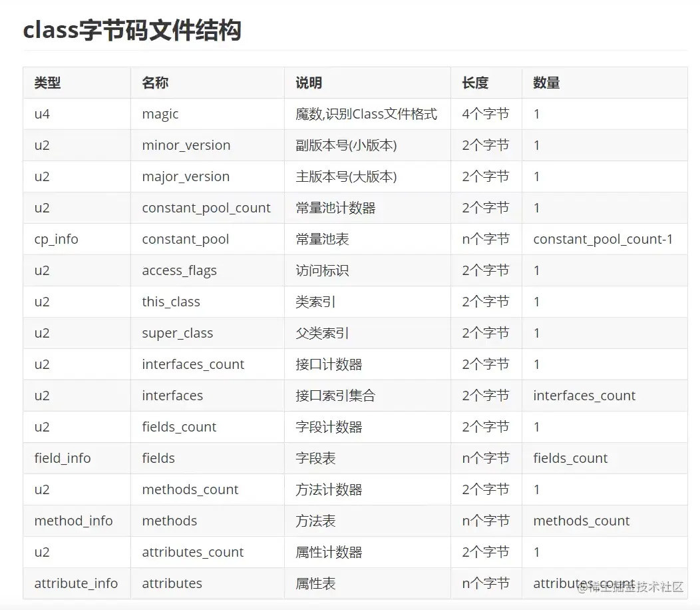Image resolution: width=700 pixels, height=610 pixels.
Task: Select the '4个字节' length cell
Action: coord(485,114)
